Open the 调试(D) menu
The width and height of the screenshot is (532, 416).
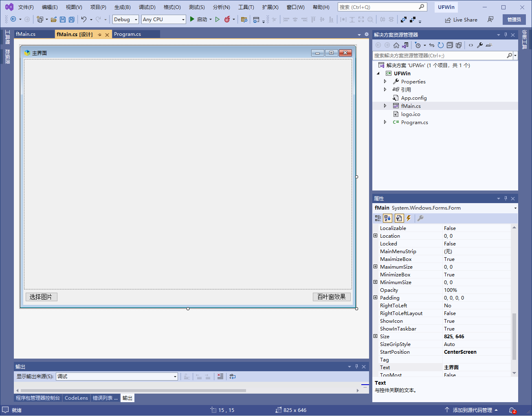coord(147,7)
